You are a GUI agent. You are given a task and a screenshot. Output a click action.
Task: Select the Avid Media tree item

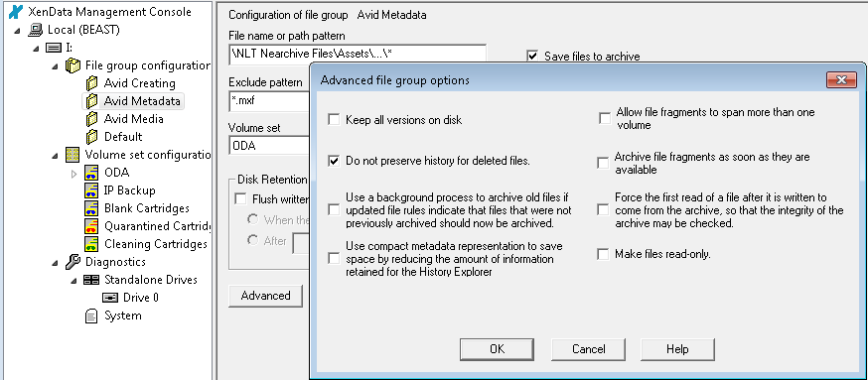pos(133,119)
